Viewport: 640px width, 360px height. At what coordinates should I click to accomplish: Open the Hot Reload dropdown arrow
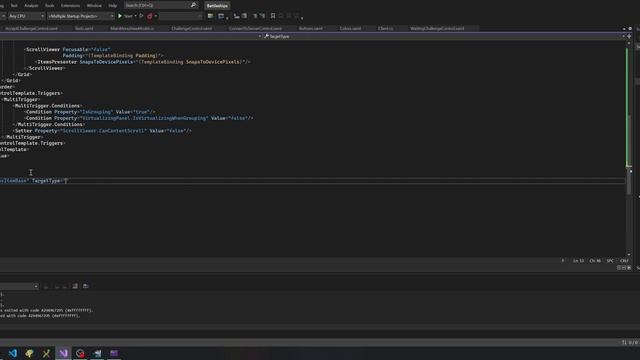156,16
